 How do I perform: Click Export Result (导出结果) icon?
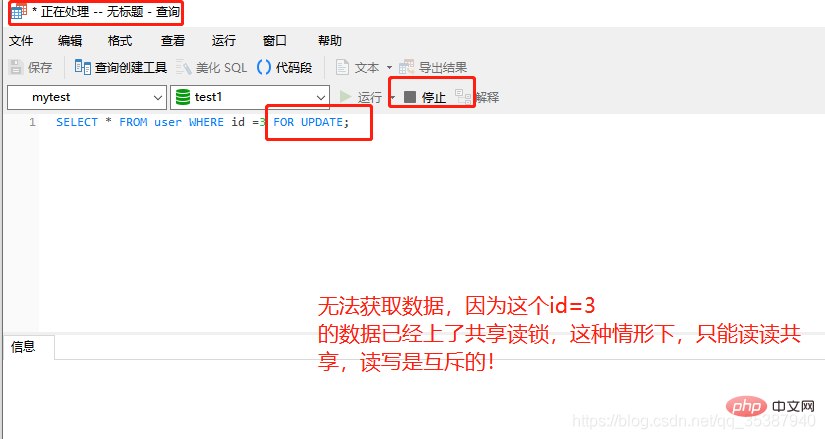(406, 67)
